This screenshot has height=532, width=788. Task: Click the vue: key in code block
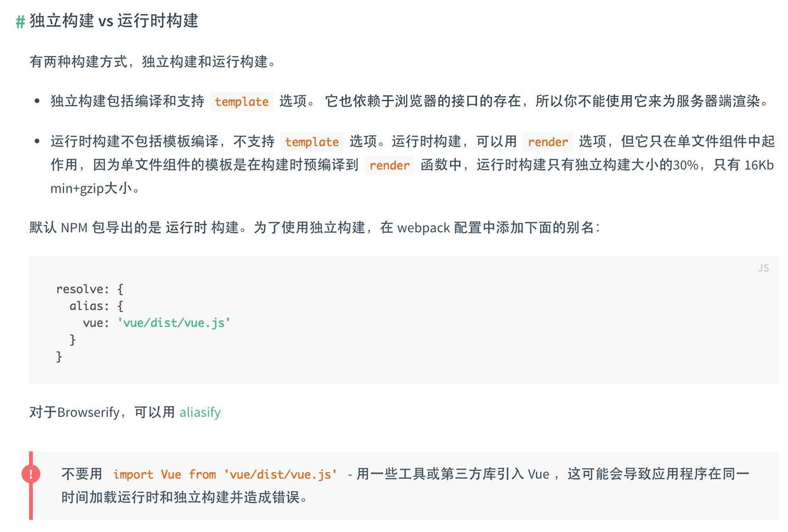coord(96,322)
